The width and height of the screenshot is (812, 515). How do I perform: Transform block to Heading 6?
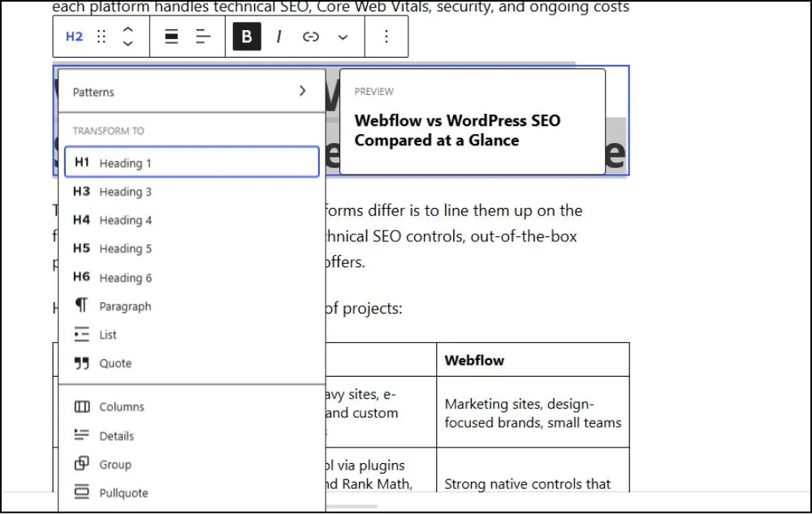[x=192, y=278]
